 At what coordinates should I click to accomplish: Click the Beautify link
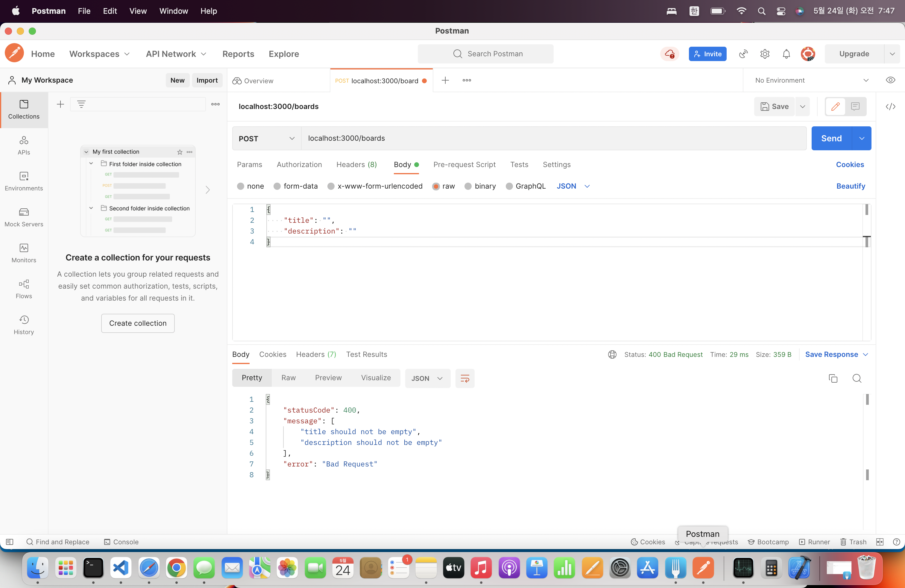pyautogui.click(x=850, y=186)
